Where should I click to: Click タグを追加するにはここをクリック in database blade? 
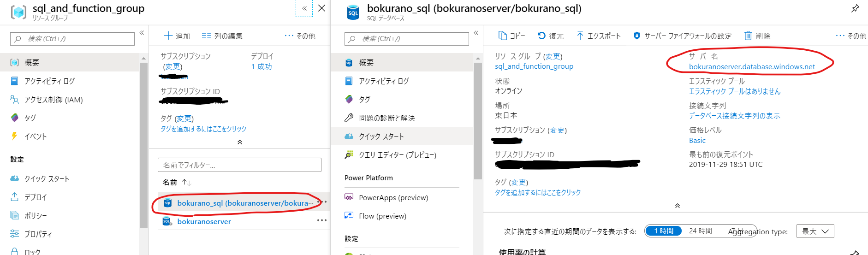pyautogui.click(x=538, y=192)
